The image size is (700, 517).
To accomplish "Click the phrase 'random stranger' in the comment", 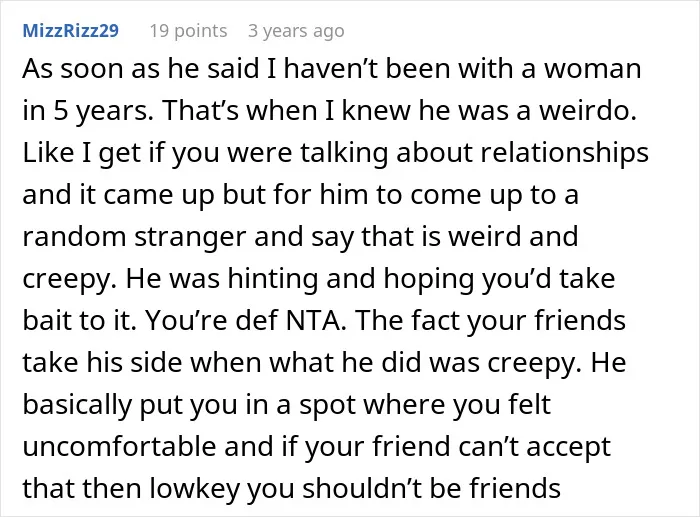I will click(x=134, y=237).
